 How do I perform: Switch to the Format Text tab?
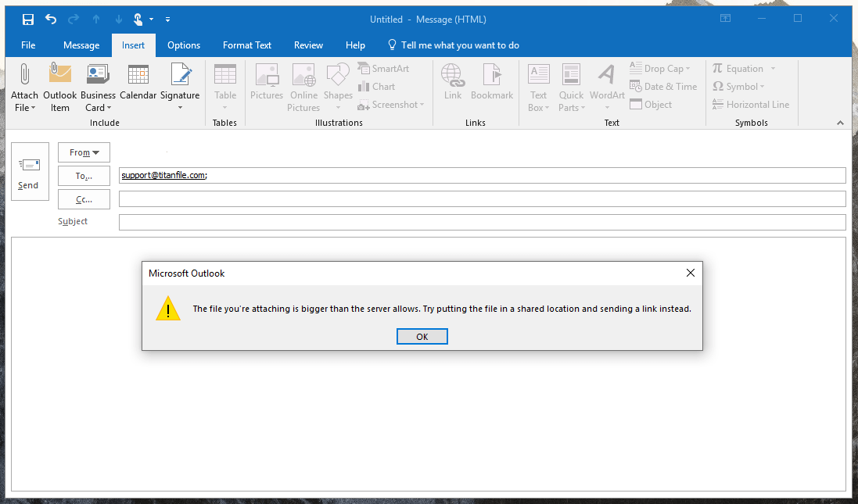pyautogui.click(x=246, y=45)
